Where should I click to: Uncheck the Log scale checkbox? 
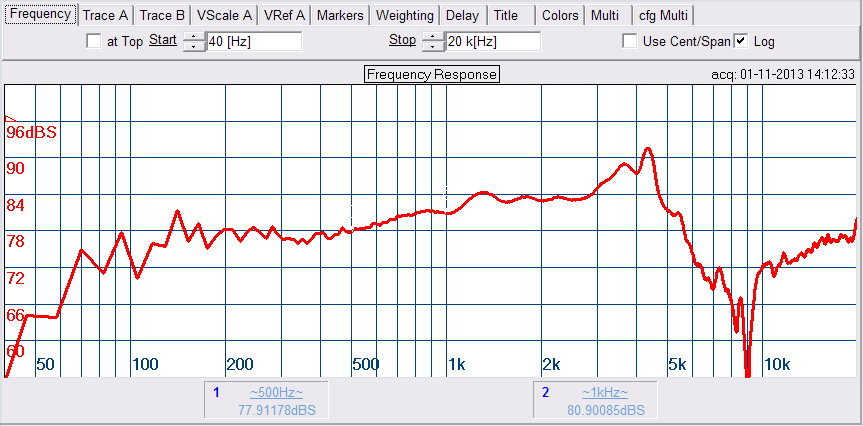(x=741, y=41)
